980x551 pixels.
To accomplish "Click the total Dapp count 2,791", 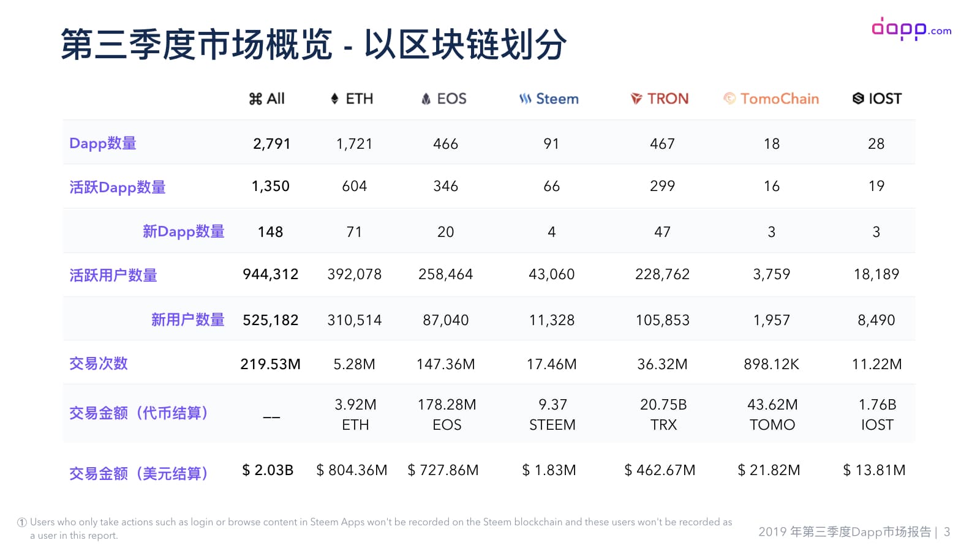I will (271, 144).
